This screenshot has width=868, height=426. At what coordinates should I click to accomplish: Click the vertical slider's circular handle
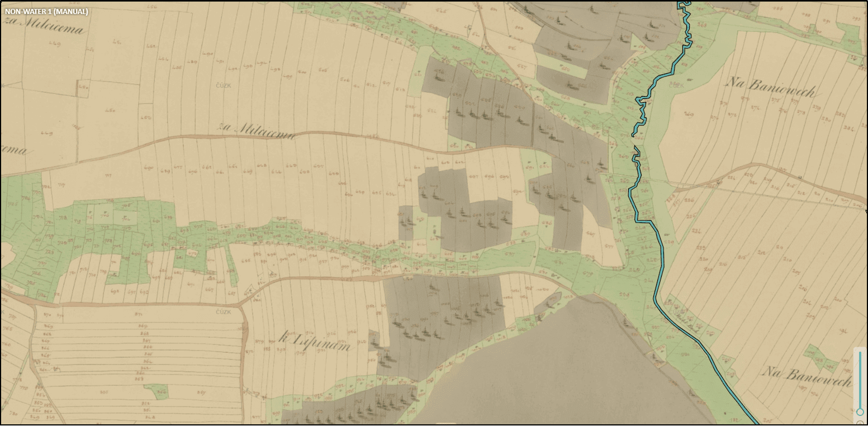click(x=860, y=412)
